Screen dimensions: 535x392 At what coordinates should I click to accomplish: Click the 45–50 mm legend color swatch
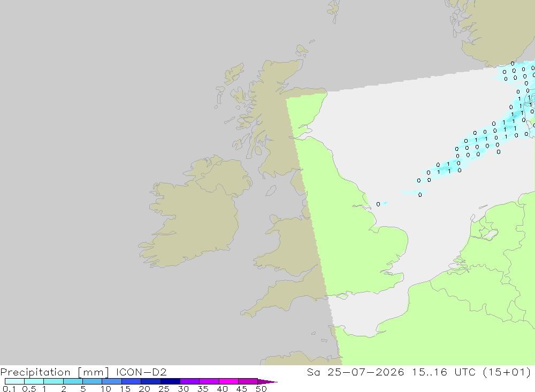[x=248, y=381]
